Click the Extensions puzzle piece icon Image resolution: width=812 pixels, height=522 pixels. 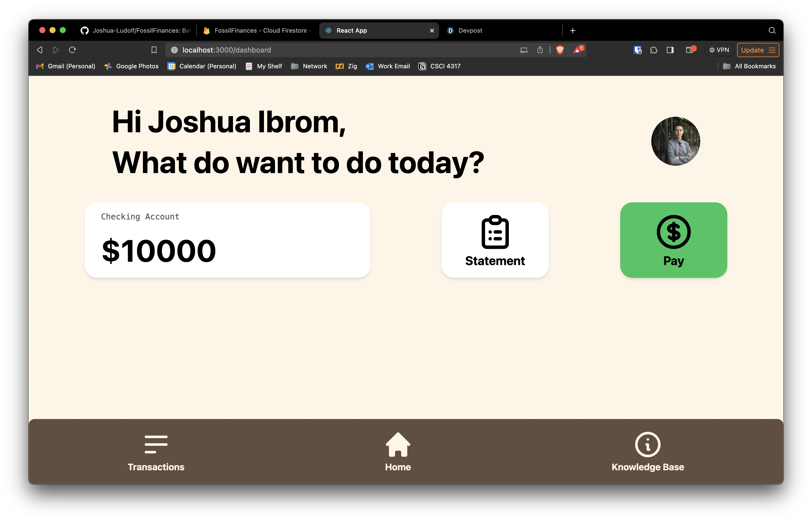pyautogui.click(x=654, y=50)
